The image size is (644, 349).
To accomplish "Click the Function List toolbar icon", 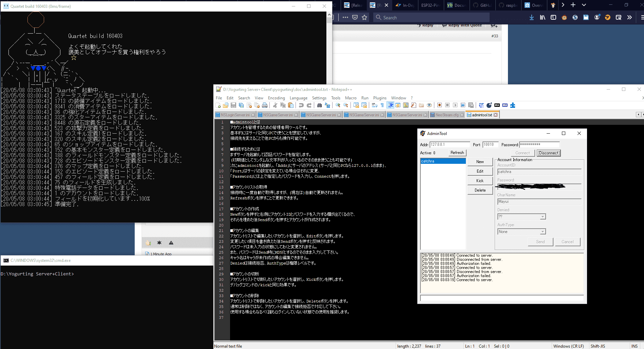I will (413, 105).
